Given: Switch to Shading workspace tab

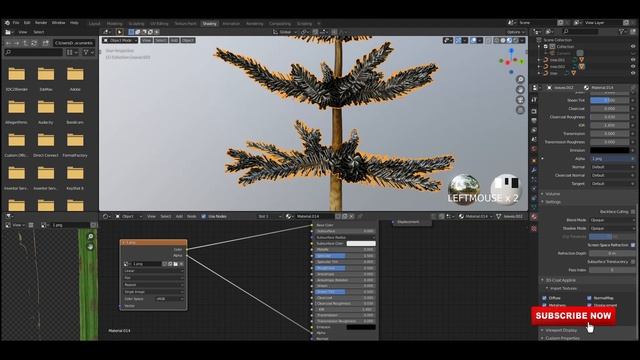Looking at the screenshot, I should [209, 24].
